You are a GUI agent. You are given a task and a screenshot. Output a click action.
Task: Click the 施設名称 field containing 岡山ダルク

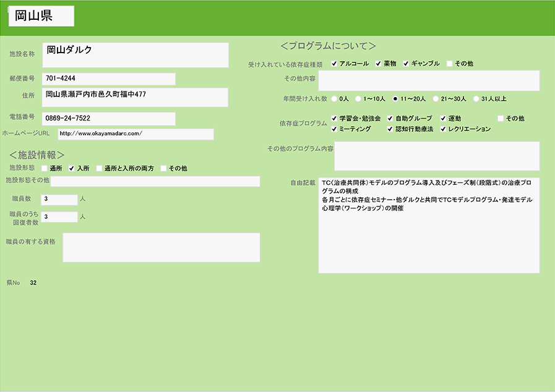(136, 55)
